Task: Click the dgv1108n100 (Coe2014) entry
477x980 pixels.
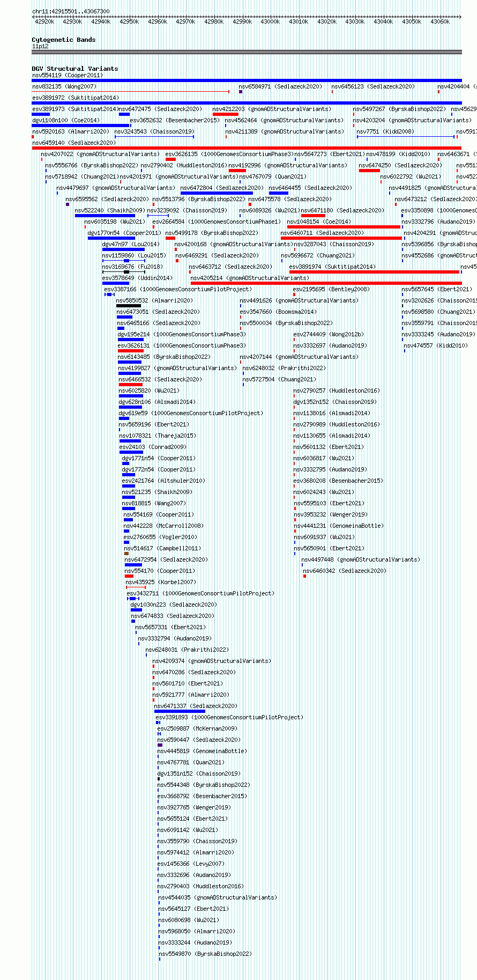Action: [65, 121]
